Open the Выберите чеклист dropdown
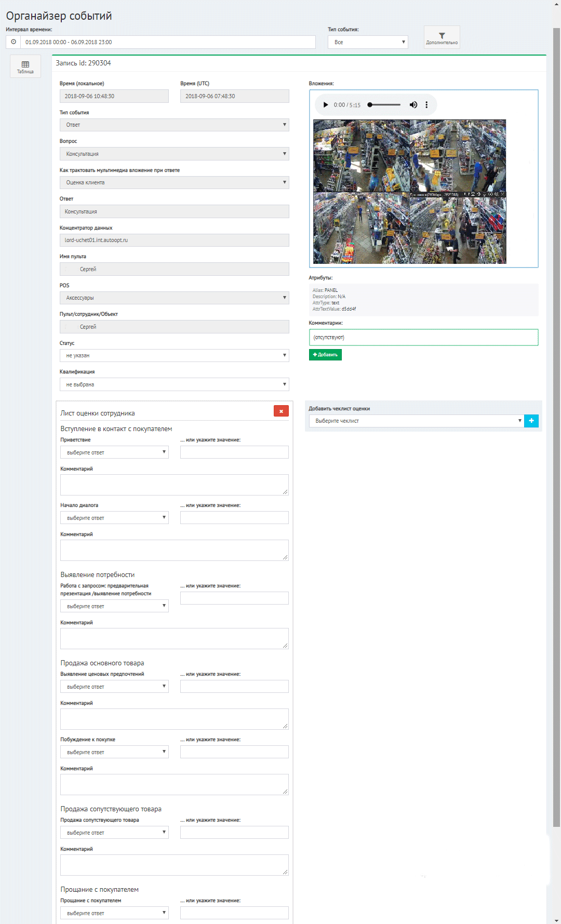The width and height of the screenshot is (561, 924). (416, 421)
